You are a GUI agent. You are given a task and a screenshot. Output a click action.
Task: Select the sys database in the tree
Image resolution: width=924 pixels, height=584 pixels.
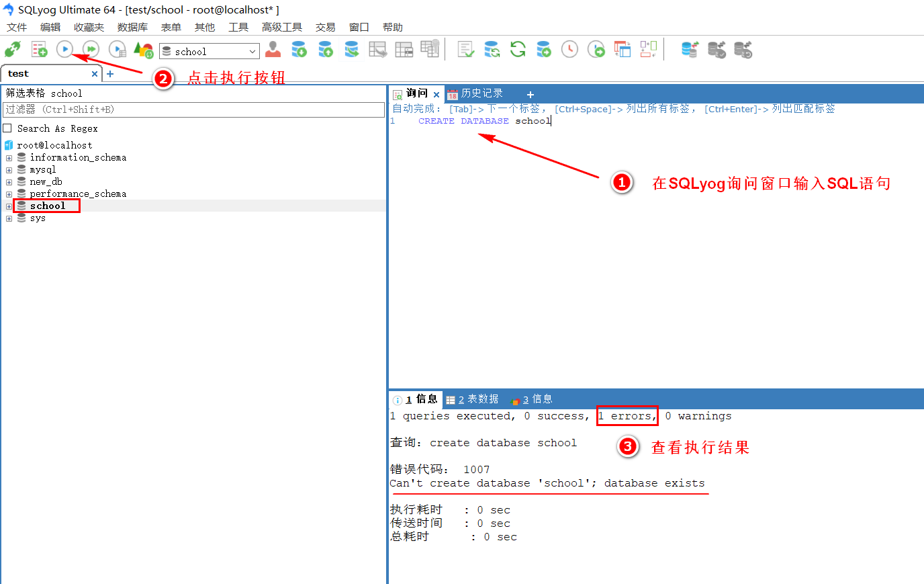[38, 218]
